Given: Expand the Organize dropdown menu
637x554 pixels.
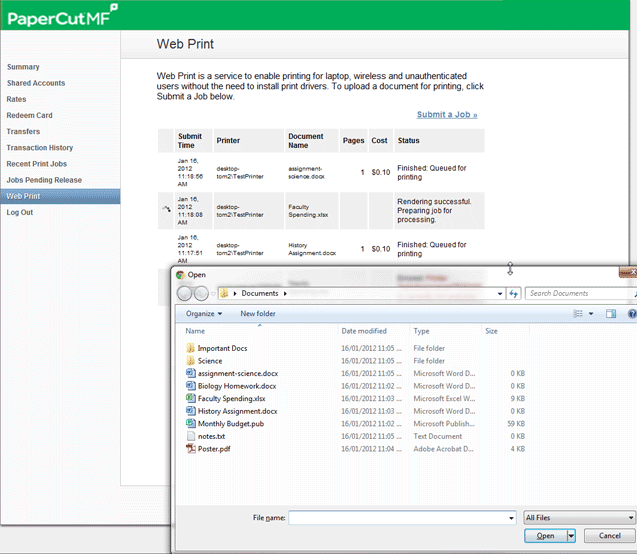Looking at the screenshot, I should pos(204,314).
